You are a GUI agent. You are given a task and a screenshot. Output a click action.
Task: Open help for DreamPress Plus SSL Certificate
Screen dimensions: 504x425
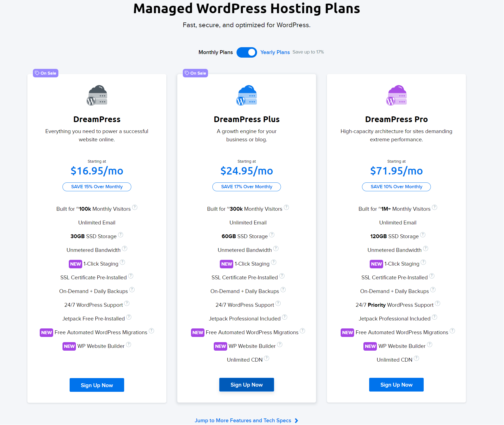[x=282, y=276]
